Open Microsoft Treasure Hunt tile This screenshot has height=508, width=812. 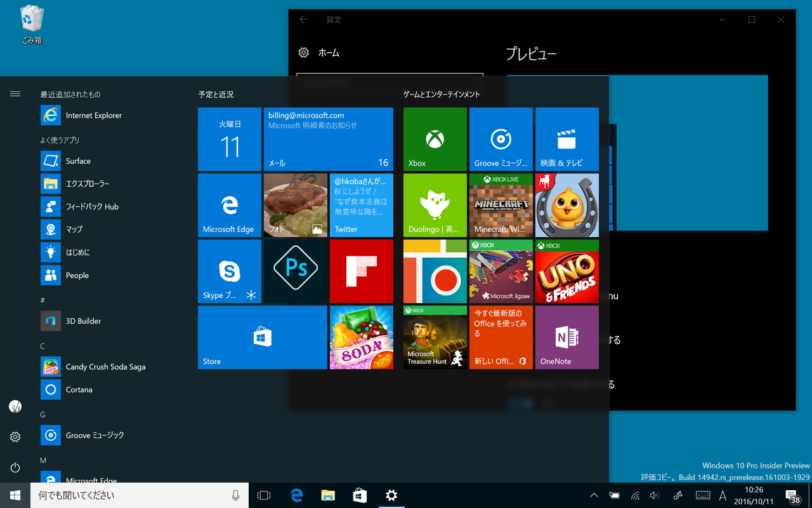(x=435, y=337)
